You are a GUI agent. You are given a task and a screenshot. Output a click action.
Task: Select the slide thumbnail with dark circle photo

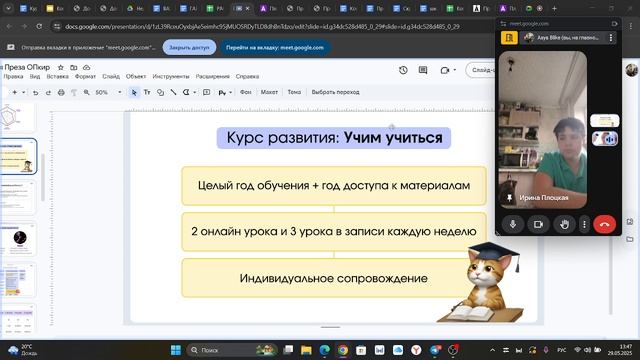[x=18, y=239]
